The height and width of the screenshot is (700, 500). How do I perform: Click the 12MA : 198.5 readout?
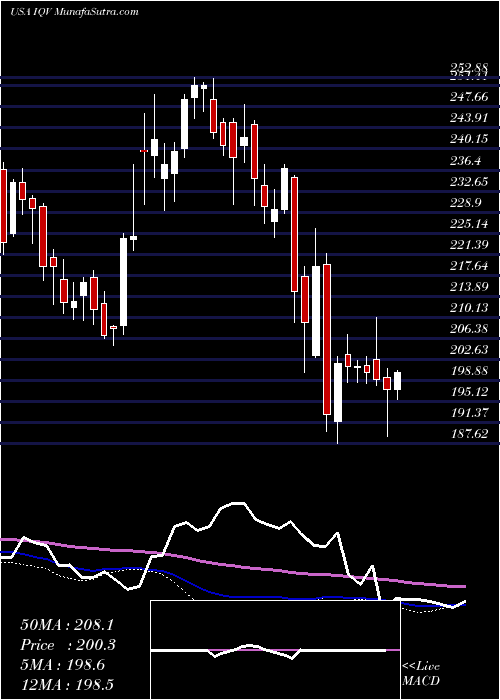click(67, 684)
